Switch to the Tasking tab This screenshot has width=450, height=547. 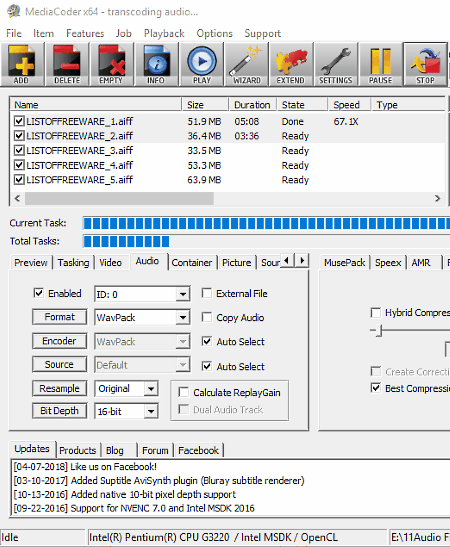tap(73, 262)
